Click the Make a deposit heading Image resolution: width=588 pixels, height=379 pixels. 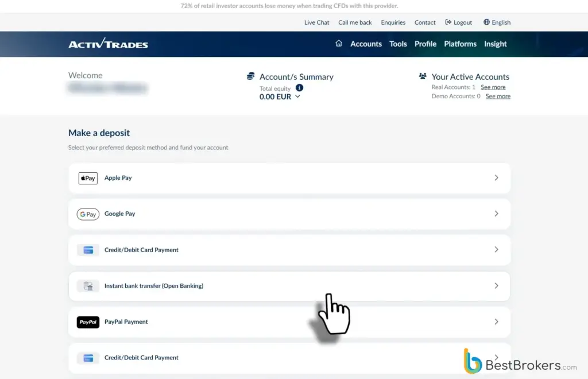point(99,133)
